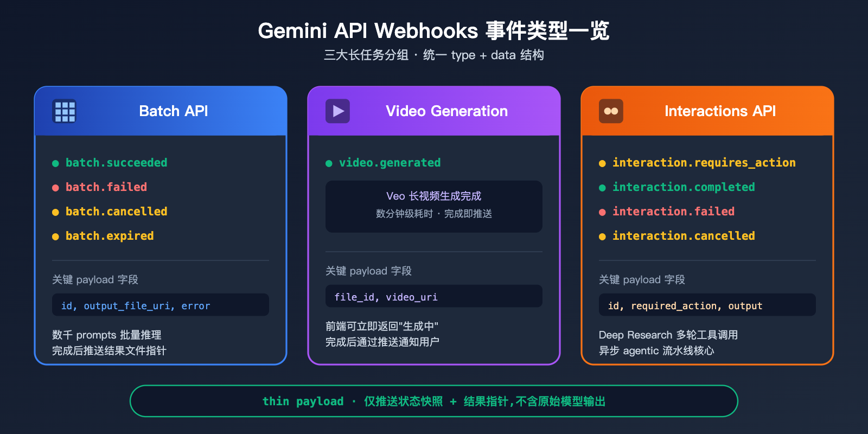
Task: Click the interaction.completed event
Action: coord(684,187)
